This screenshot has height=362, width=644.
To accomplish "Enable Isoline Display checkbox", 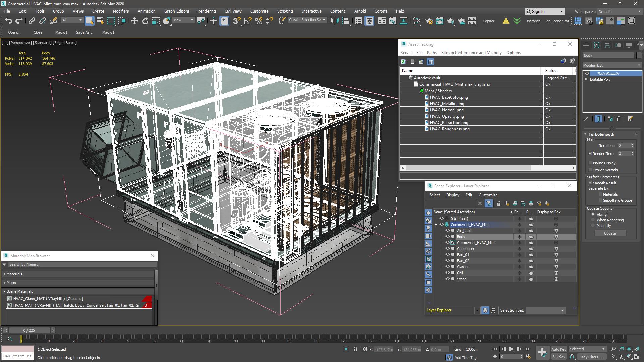I will tap(590, 163).
